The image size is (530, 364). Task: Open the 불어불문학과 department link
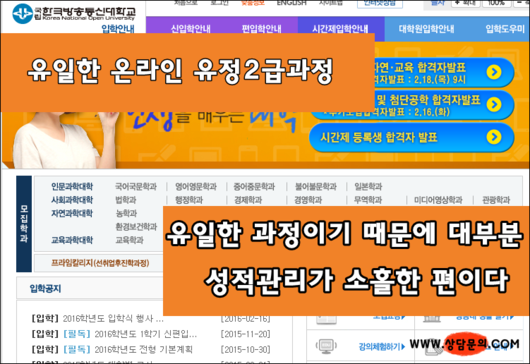click(x=315, y=187)
